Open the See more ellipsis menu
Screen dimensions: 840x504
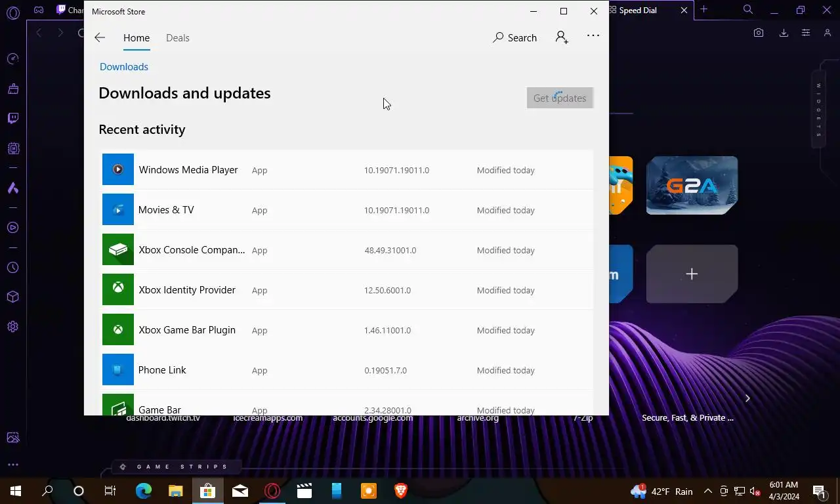coord(593,35)
